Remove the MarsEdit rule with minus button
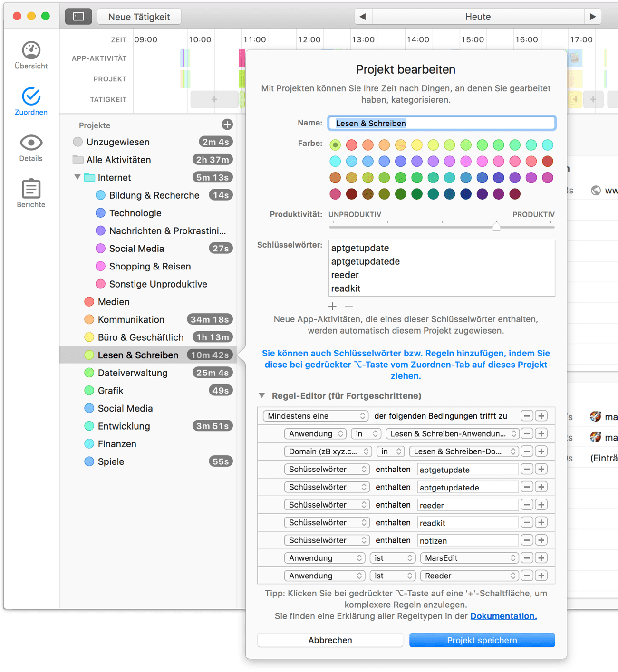The image size is (618, 672). point(527,558)
